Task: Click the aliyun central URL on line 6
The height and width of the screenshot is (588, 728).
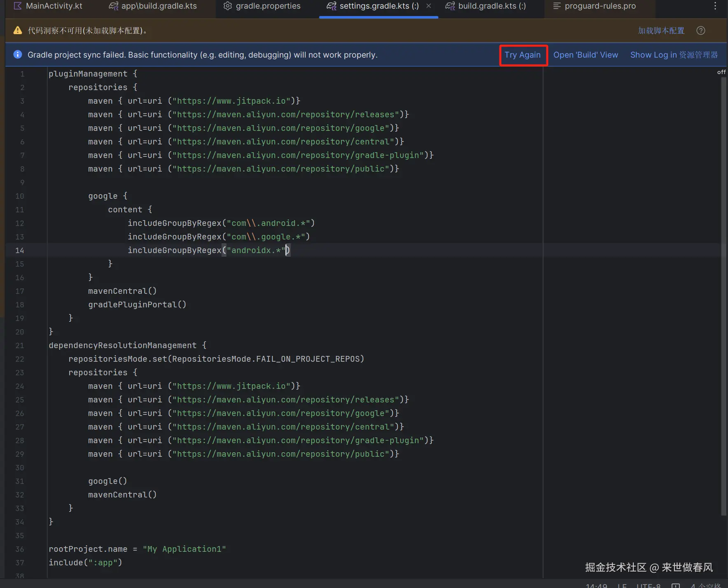Action: (283, 142)
